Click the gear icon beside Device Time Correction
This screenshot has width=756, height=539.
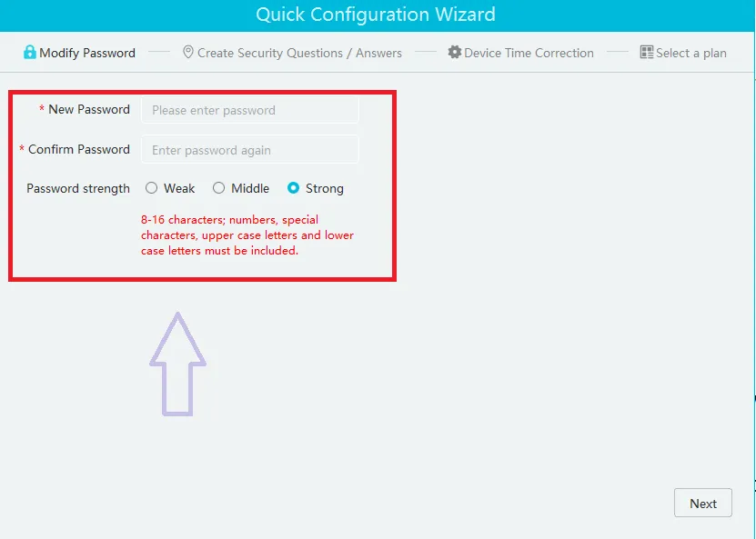455,53
